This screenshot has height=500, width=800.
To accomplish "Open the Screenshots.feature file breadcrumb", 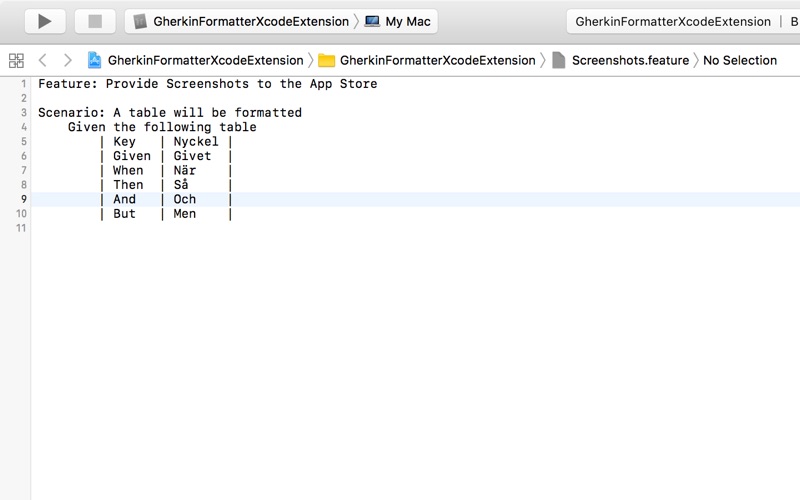I will pos(631,60).
